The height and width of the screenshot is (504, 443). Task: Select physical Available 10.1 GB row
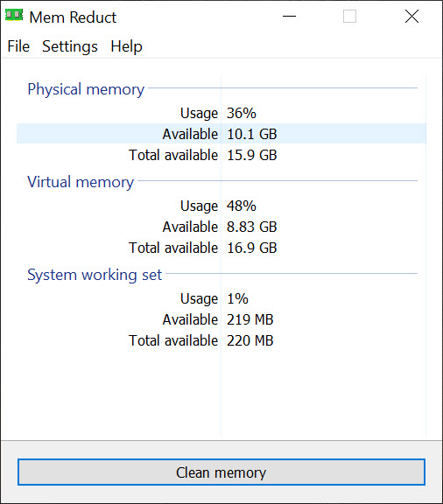point(221,134)
